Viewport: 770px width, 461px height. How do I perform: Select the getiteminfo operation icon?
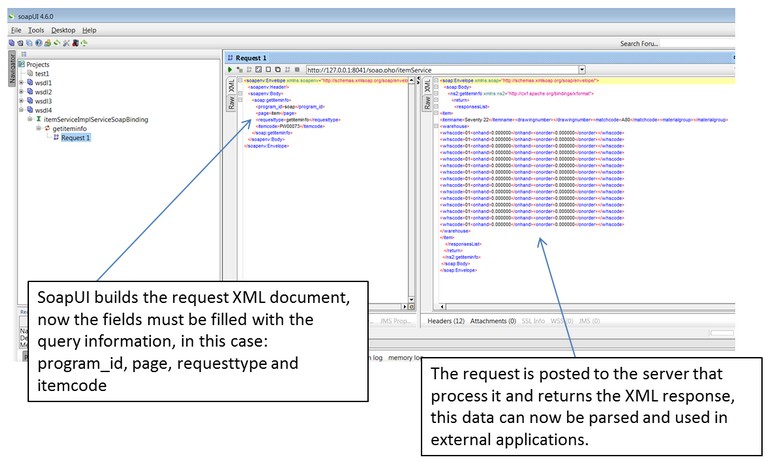click(45, 129)
